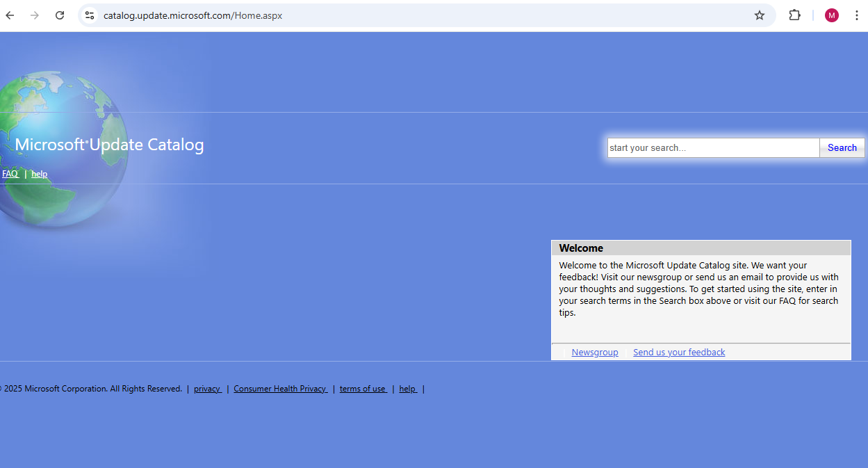
Task: Click the Welcome panel heading
Action: tap(701, 248)
